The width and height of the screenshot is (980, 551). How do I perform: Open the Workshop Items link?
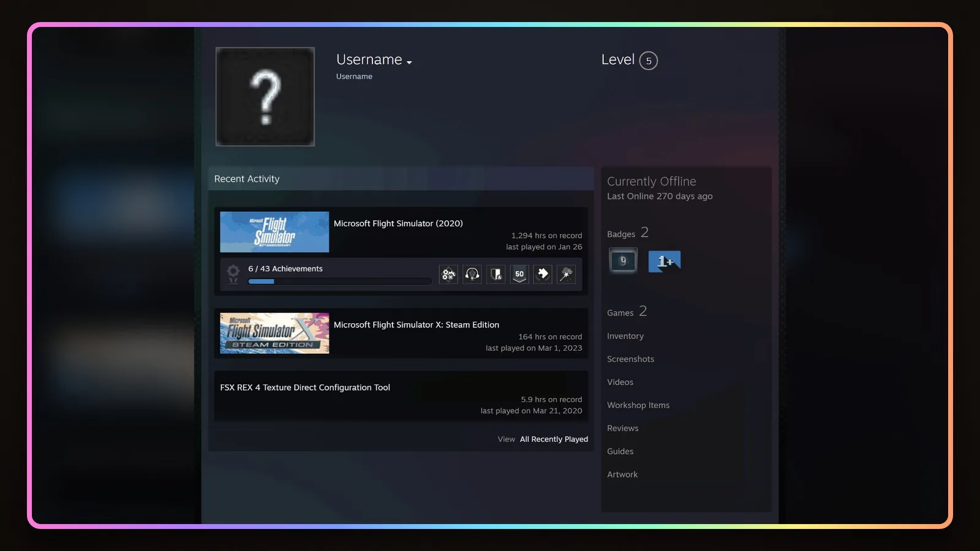click(x=638, y=405)
